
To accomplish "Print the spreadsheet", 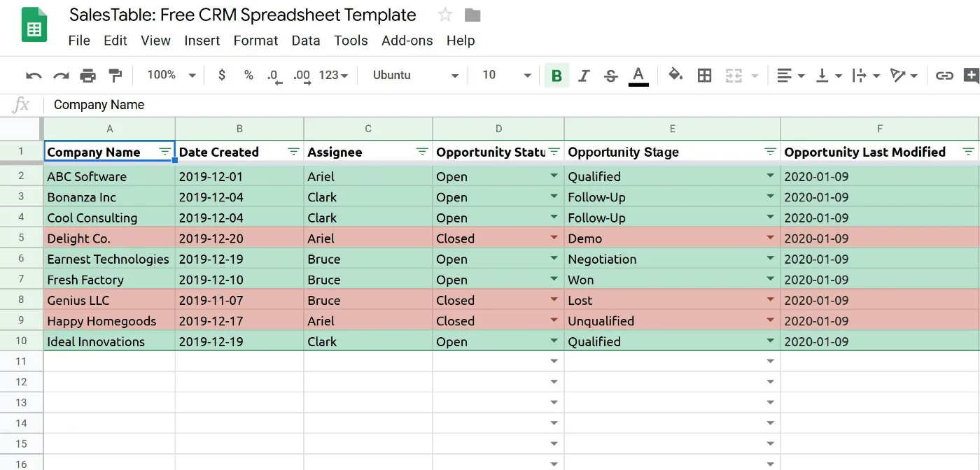I will [88, 75].
